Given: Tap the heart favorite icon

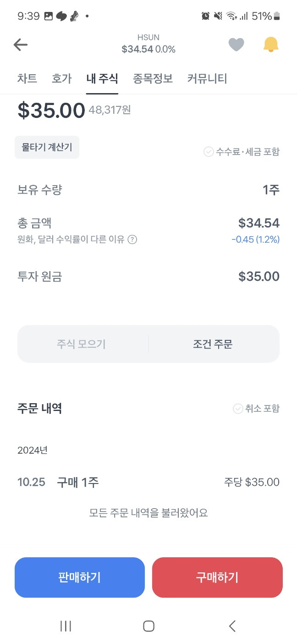Looking at the screenshot, I should coord(236,44).
